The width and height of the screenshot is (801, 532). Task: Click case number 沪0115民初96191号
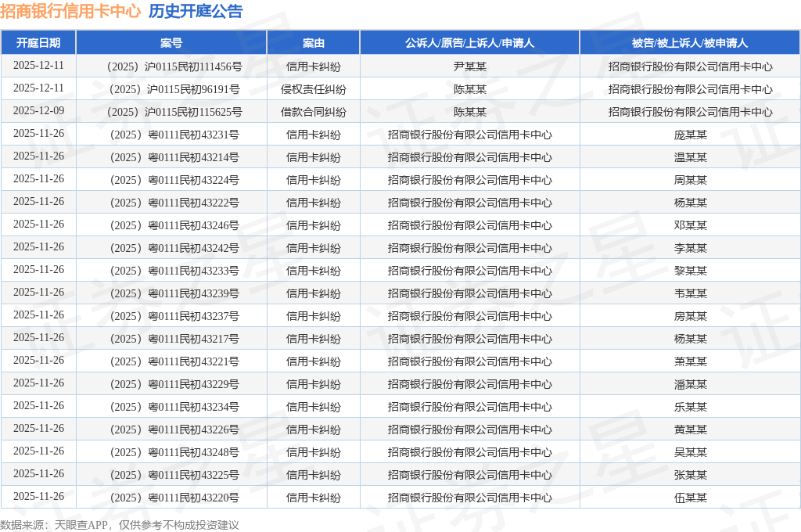pyautogui.click(x=174, y=89)
